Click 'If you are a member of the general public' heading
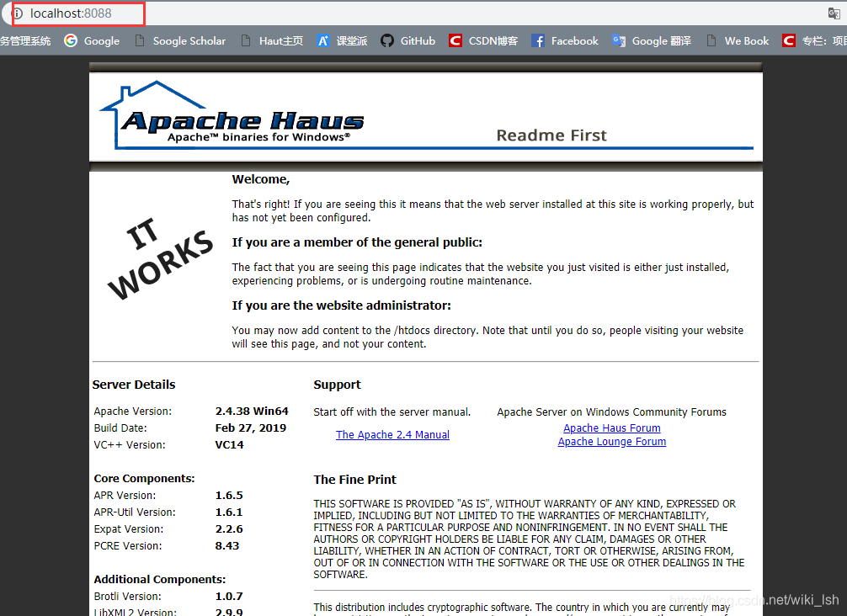Viewport: 847px width, 616px height. tap(357, 242)
